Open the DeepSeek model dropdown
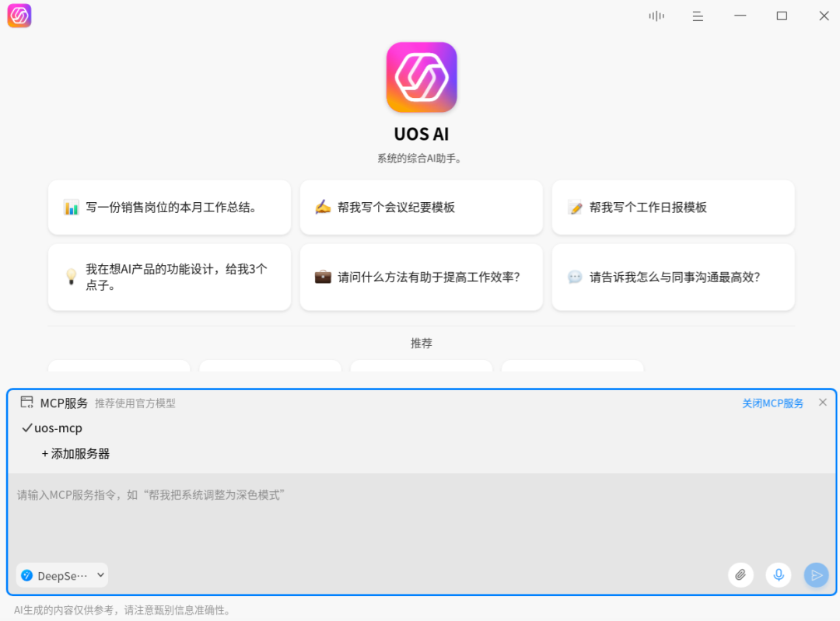Image resolution: width=840 pixels, height=621 pixels. [62, 575]
